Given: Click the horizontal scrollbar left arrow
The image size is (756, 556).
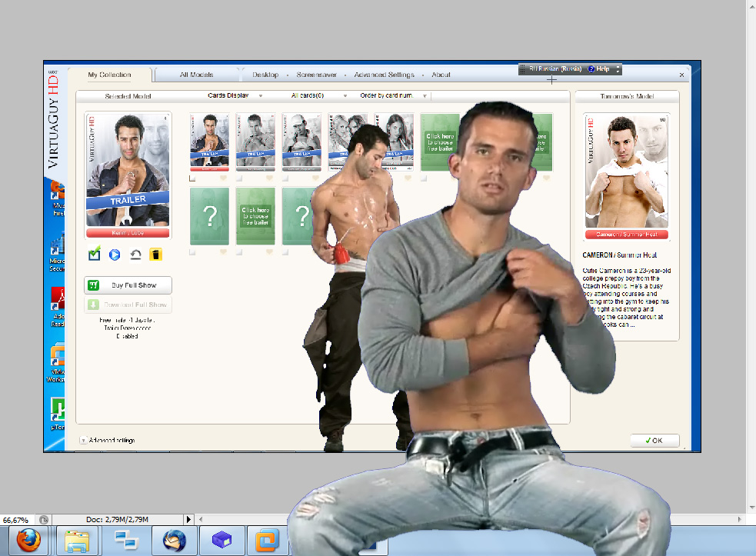Looking at the screenshot, I should click(x=201, y=519).
